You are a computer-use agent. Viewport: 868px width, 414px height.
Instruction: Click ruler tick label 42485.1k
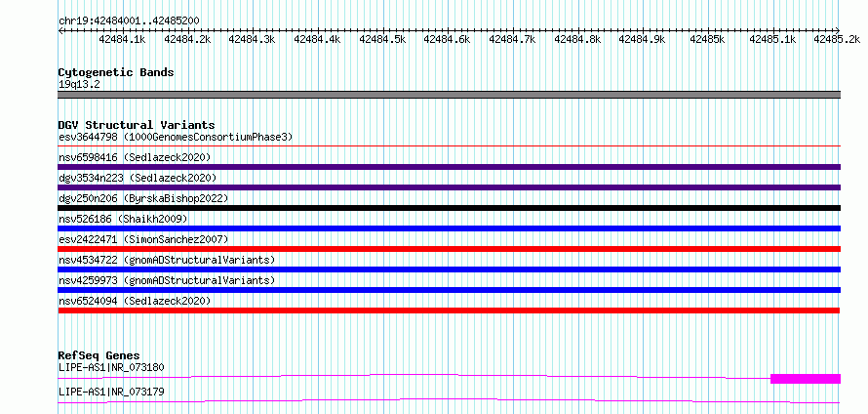tap(772, 39)
